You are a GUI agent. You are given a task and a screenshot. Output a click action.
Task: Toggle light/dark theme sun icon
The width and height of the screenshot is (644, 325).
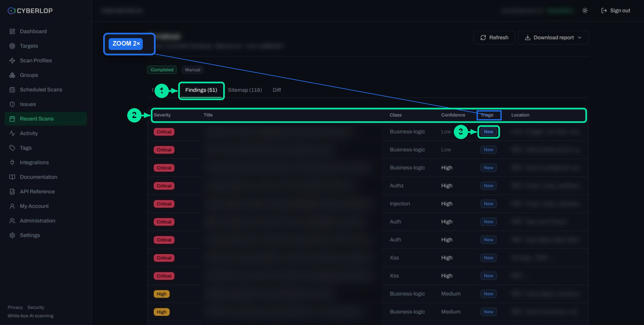pos(585,11)
